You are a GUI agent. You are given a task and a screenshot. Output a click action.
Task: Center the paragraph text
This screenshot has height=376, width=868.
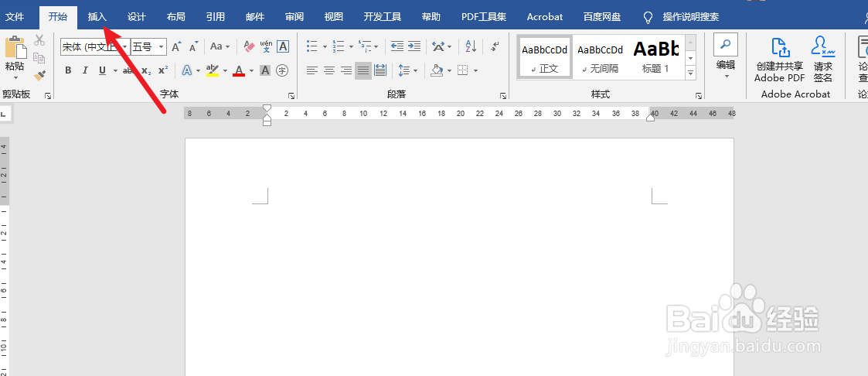(329, 70)
